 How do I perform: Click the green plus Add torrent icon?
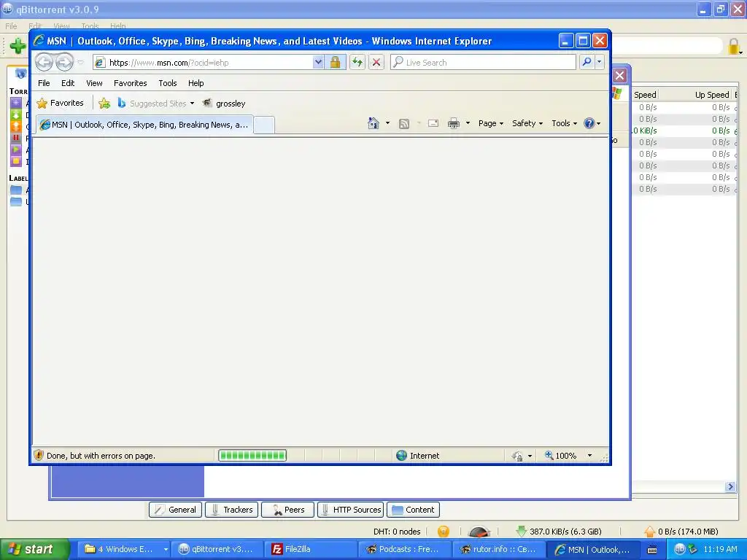click(x=18, y=46)
